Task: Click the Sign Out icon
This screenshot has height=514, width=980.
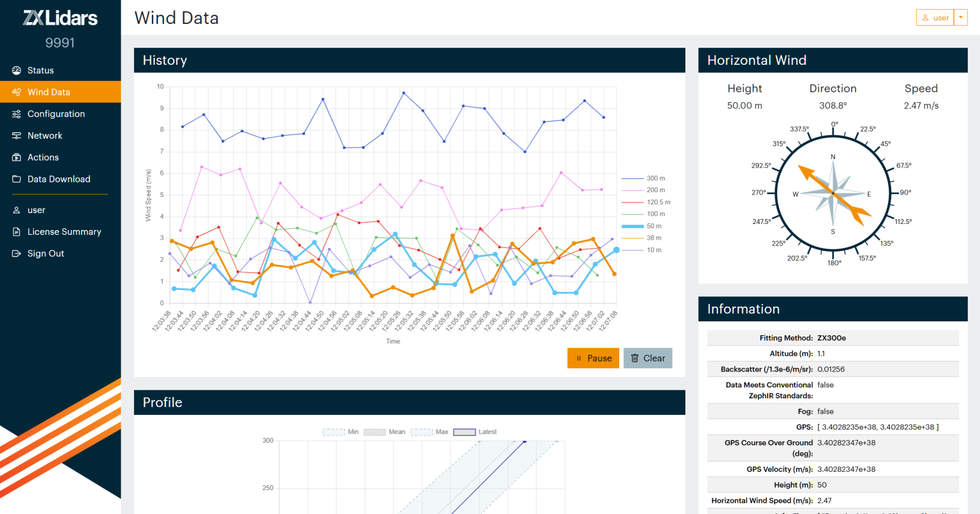Action: [x=17, y=254]
